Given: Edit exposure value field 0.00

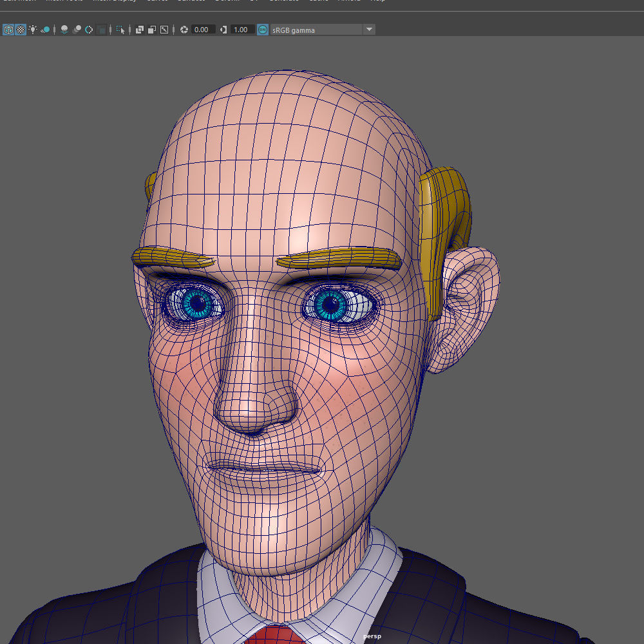Looking at the screenshot, I should coord(203,30).
